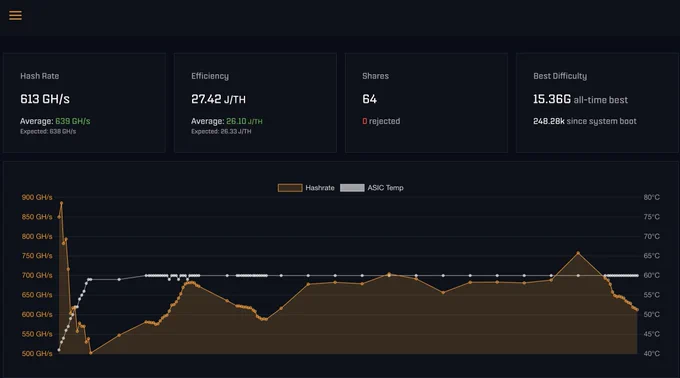
Task: Click the '80°C' temperature axis label
Action: pos(651,197)
